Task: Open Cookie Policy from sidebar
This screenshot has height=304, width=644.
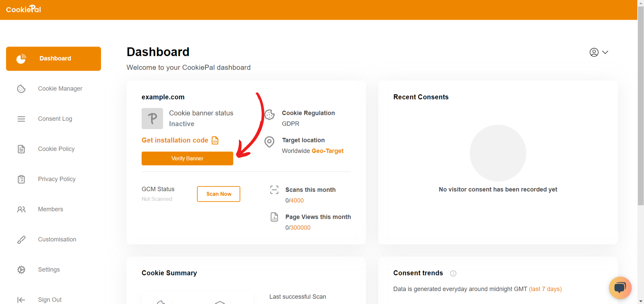Action: tap(56, 149)
